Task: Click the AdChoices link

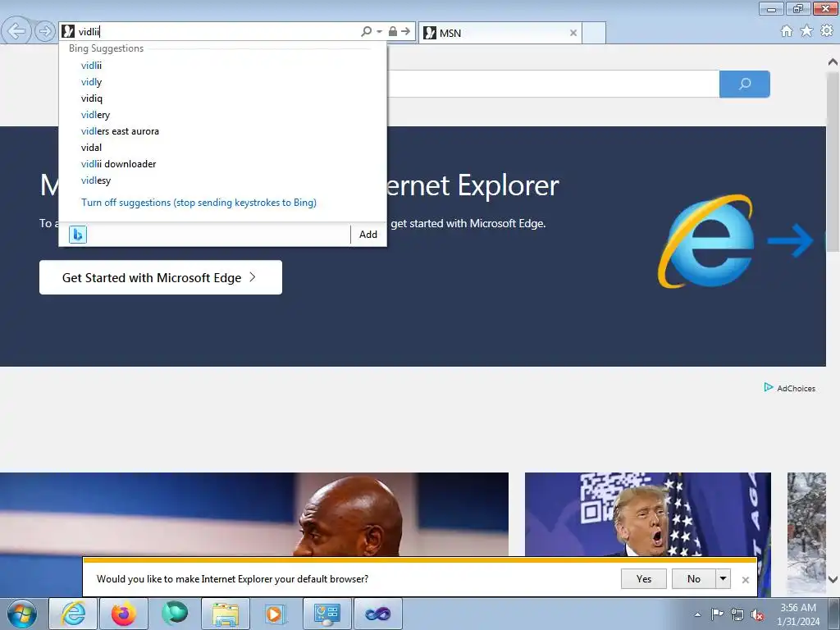Action: 790,388
